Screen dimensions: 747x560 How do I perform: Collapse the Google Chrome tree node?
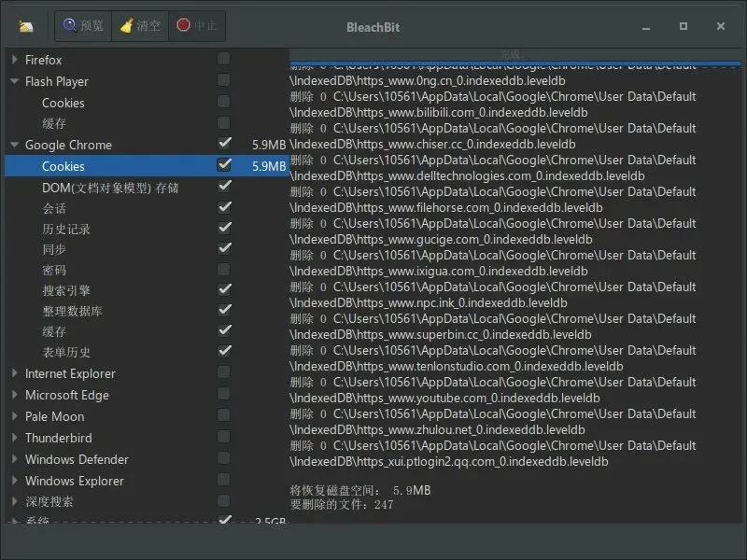[x=15, y=145]
